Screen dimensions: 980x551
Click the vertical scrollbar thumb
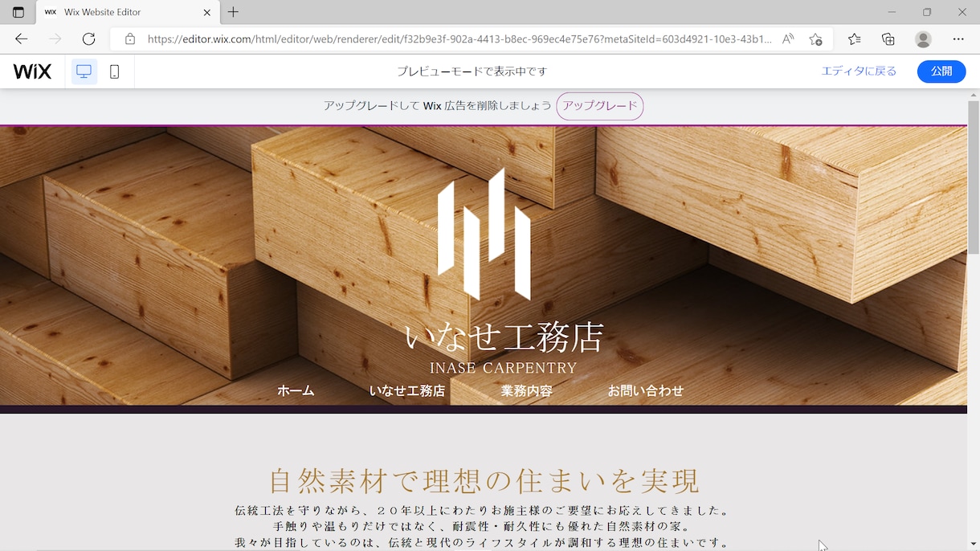[974, 177]
